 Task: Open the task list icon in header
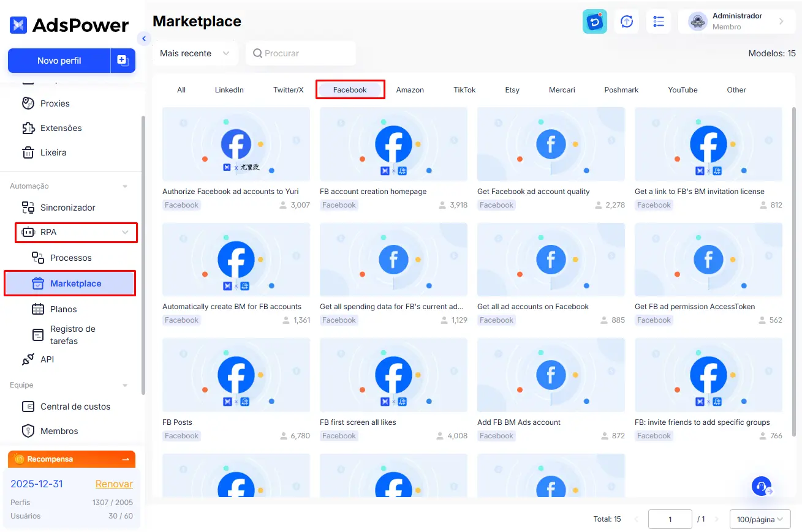[659, 21]
